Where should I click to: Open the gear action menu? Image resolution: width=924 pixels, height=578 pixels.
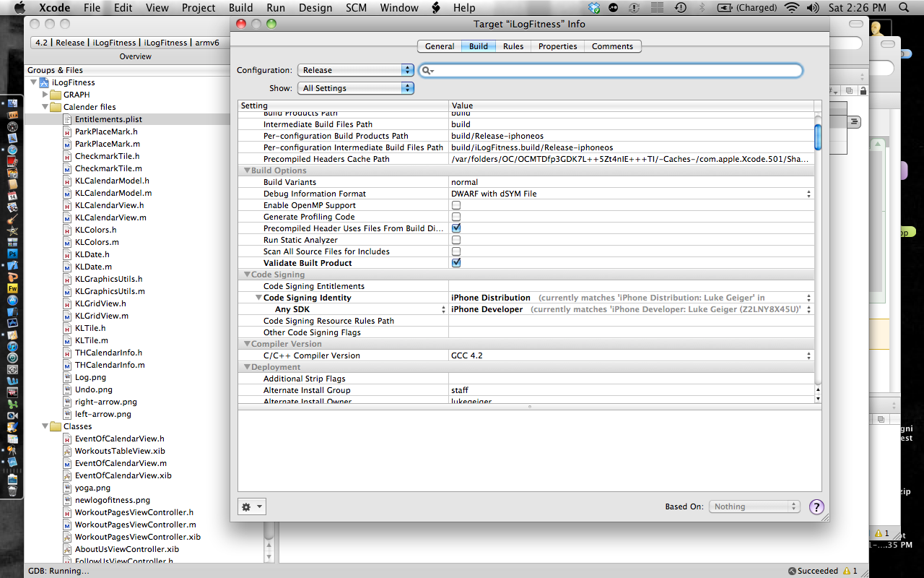(x=252, y=506)
